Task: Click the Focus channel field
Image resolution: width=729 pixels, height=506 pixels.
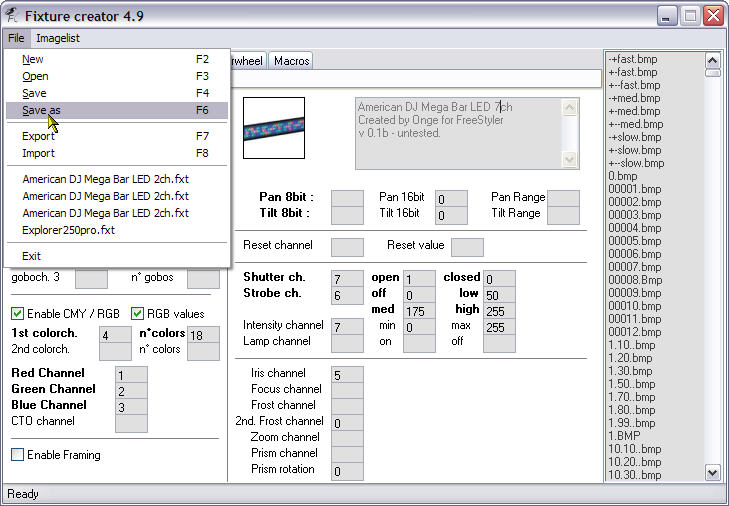Action: pos(347,391)
